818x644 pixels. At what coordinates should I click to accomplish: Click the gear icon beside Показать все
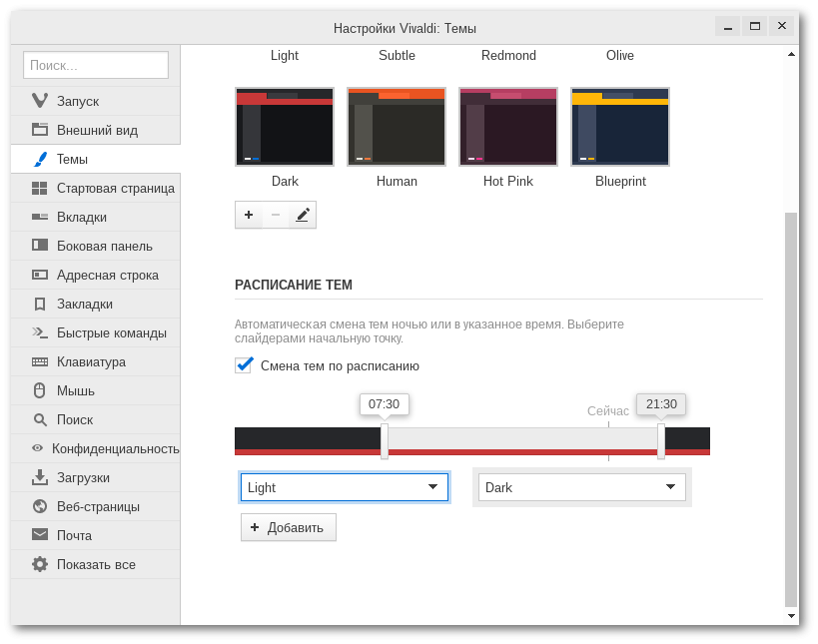40,564
